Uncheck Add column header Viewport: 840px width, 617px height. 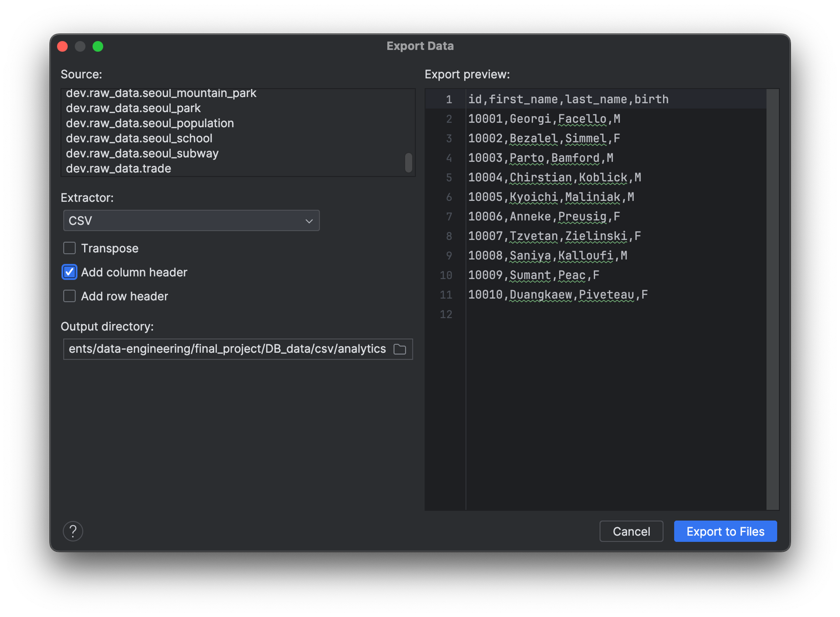tap(70, 272)
